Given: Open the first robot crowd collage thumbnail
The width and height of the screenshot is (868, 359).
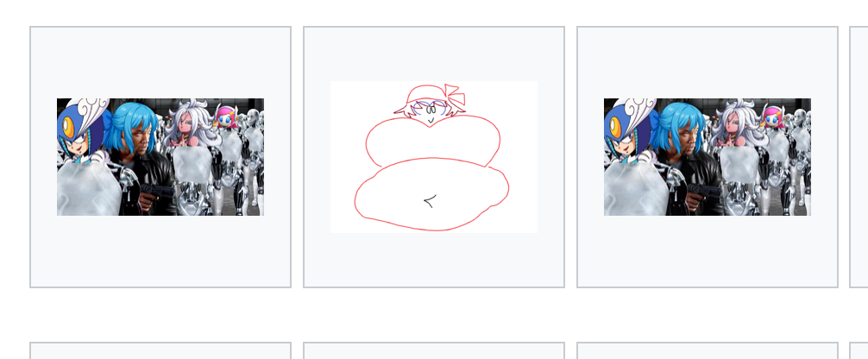Looking at the screenshot, I should 160,157.
